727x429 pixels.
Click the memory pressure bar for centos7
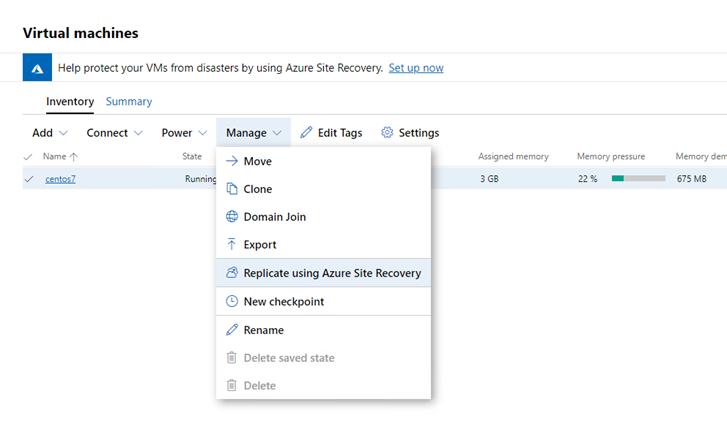(638, 179)
